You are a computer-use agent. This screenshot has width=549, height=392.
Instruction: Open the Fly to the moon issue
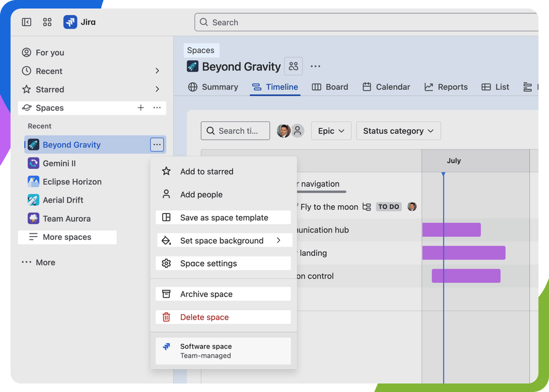[x=329, y=207]
